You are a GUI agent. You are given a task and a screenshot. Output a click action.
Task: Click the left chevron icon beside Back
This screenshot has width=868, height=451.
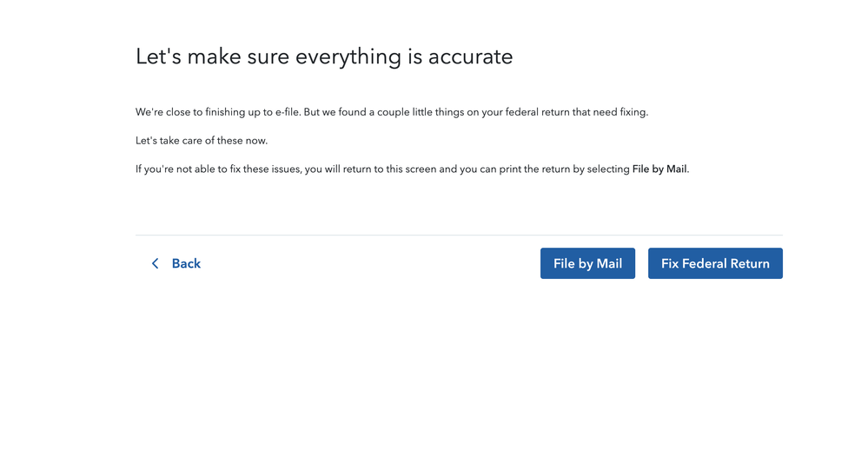coord(155,263)
